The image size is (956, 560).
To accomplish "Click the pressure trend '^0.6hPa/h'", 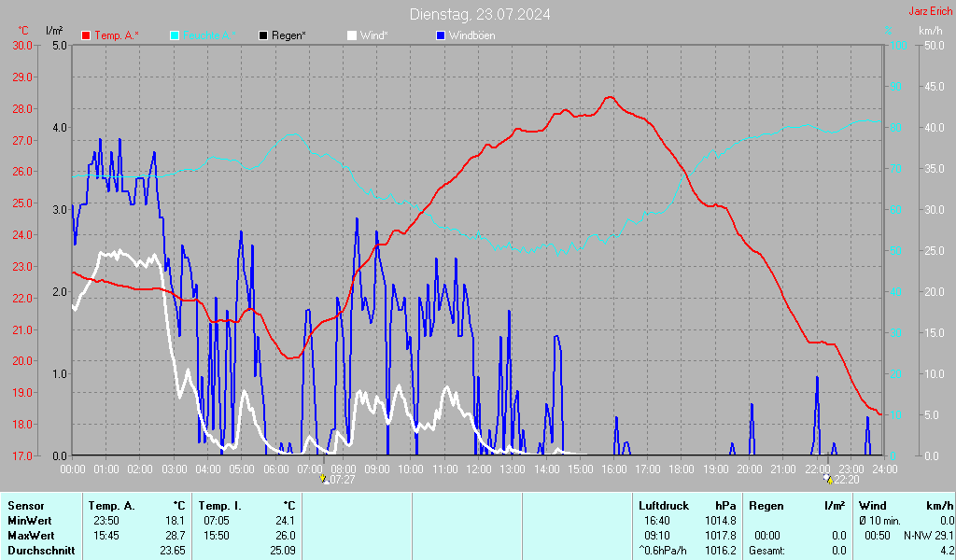I will [663, 551].
